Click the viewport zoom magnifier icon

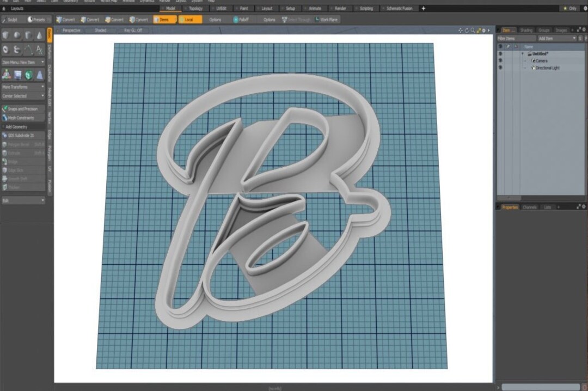pyautogui.click(x=473, y=30)
